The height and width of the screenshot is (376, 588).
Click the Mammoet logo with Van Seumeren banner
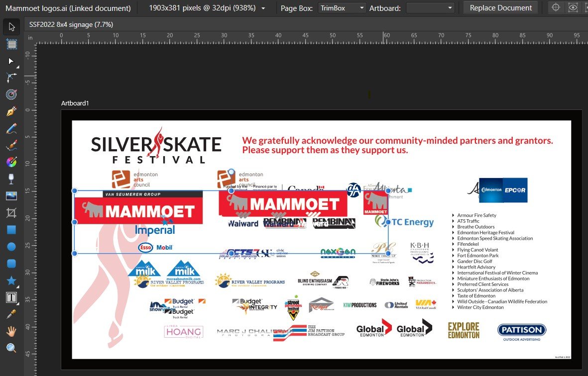(x=138, y=207)
